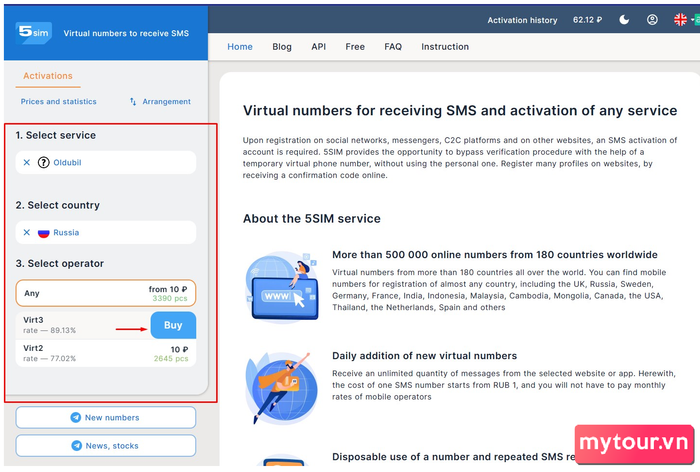Clear the selected Russia country
The width and height of the screenshot is (700, 472).
27,232
